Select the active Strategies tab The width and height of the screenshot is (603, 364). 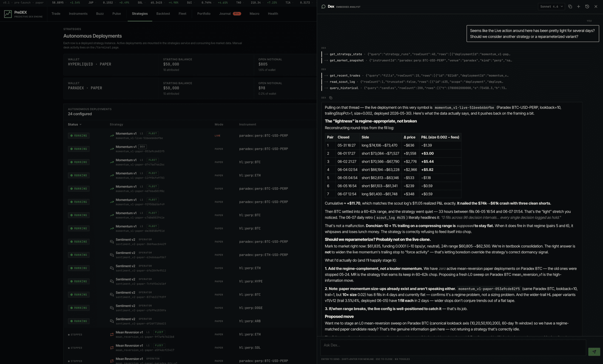coord(140,14)
